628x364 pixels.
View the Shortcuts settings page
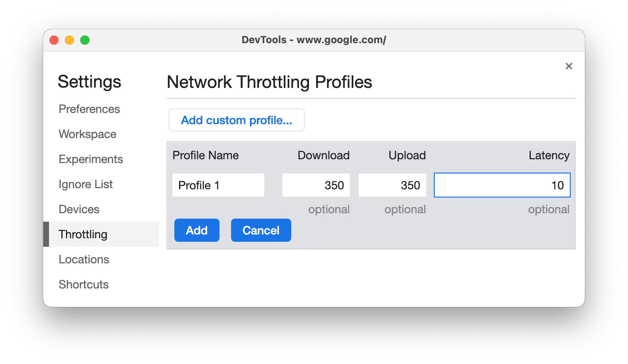click(x=83, y=285)
